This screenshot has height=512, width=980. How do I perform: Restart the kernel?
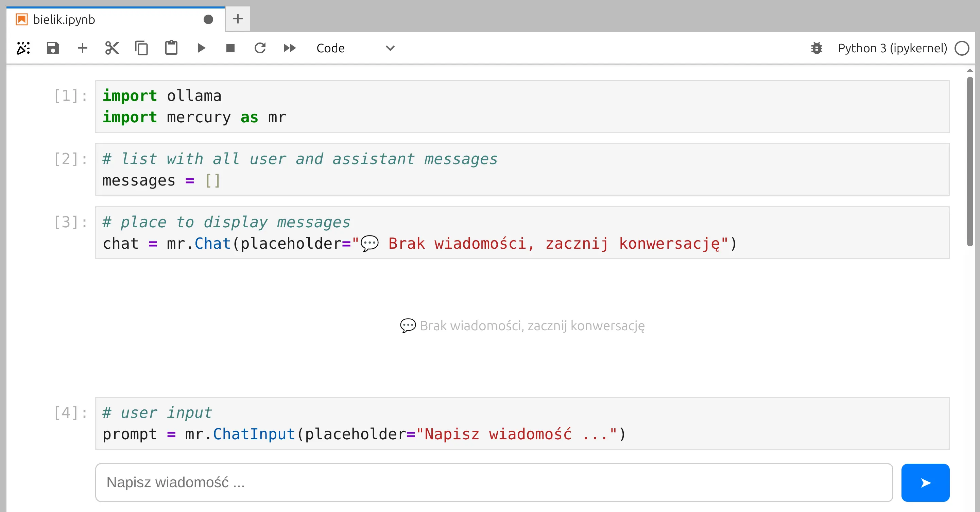[x=260, y=48]
